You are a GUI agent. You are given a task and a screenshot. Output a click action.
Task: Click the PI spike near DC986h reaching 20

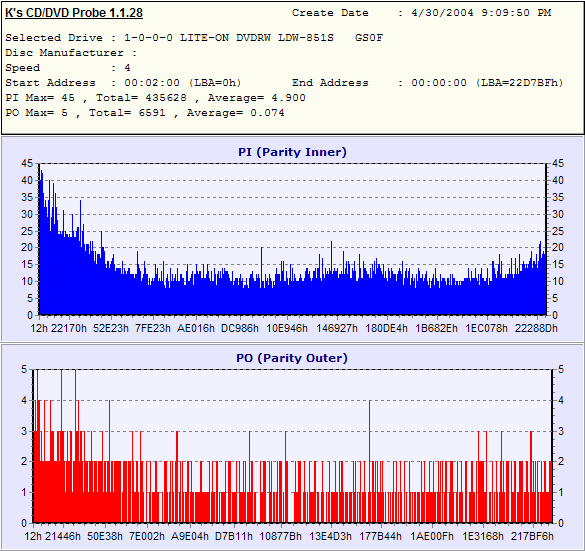262,281
